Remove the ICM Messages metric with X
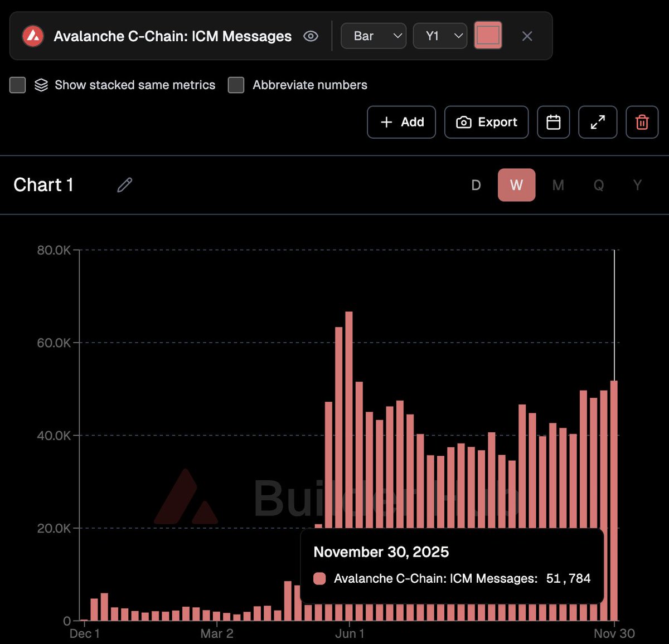Image resolution: width=669 pixels, height=644 pixels. coord(527,36)
